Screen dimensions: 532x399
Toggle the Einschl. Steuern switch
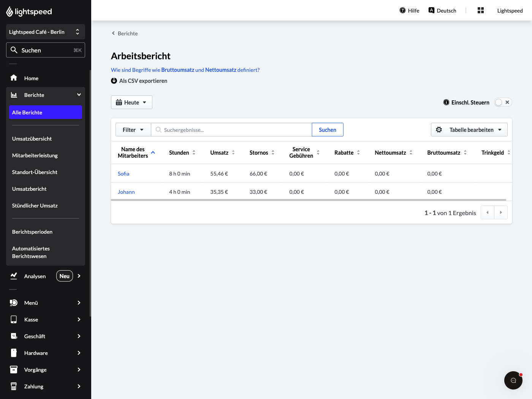[503, 102]
